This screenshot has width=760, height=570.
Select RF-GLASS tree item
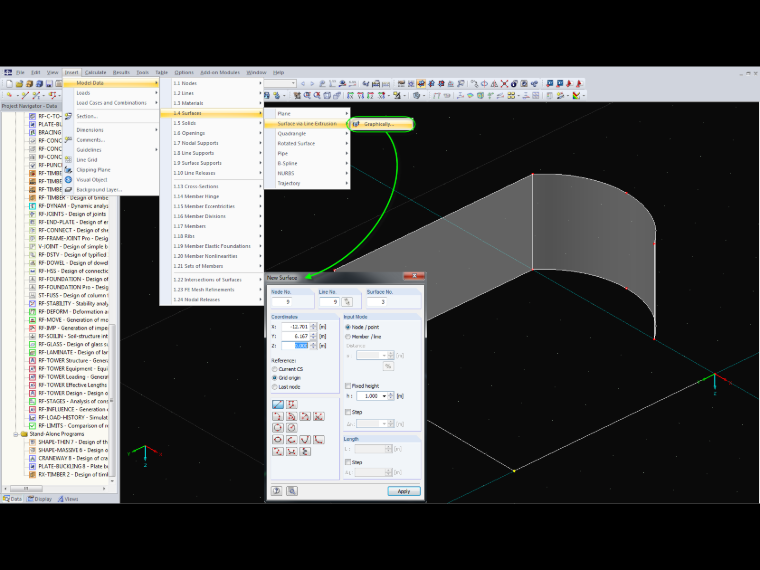tap(69, 344)
